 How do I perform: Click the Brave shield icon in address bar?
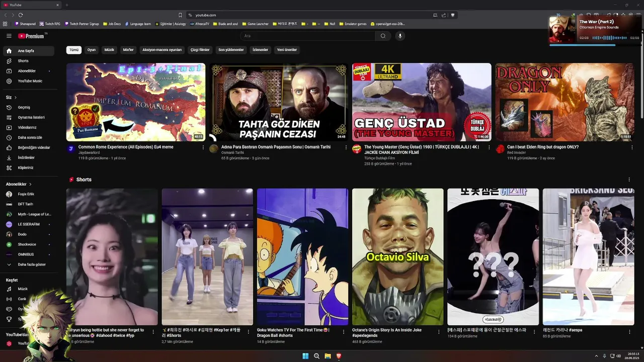pyautogui.click(x=452, y=15)
